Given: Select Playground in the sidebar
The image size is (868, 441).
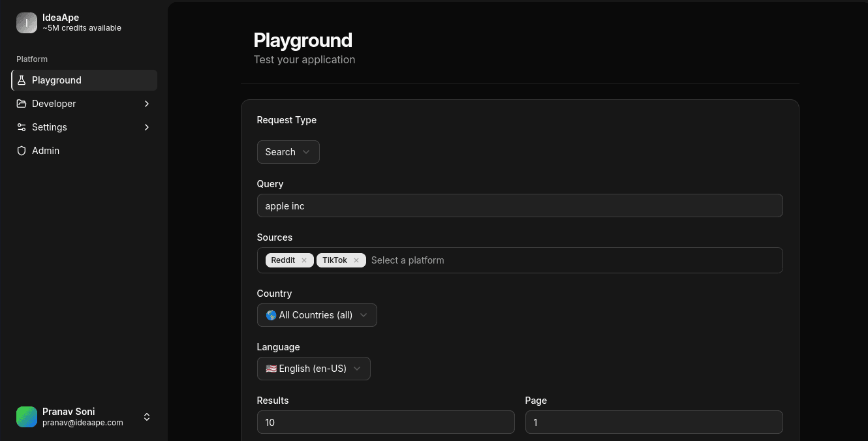Looking at the screenshot, I should pos(57,80).
